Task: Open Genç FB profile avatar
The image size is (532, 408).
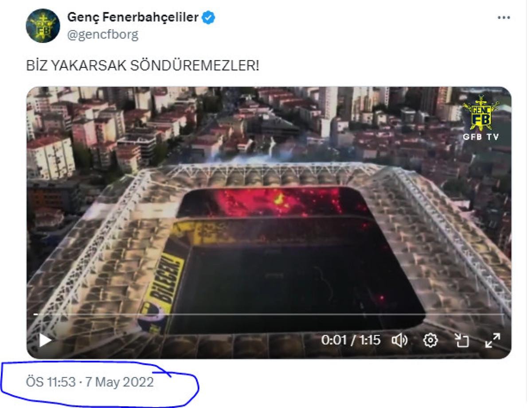Action: tap(43, 26)
